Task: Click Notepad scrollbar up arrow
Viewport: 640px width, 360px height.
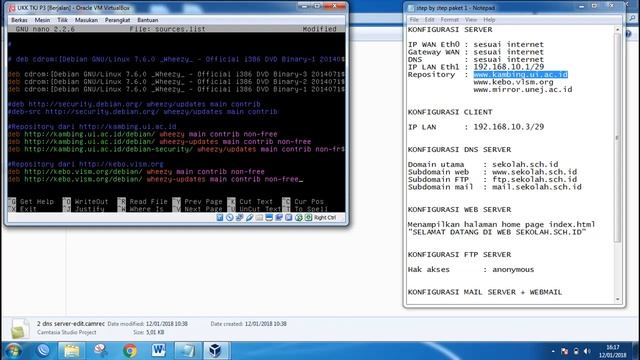Action: 617,30
